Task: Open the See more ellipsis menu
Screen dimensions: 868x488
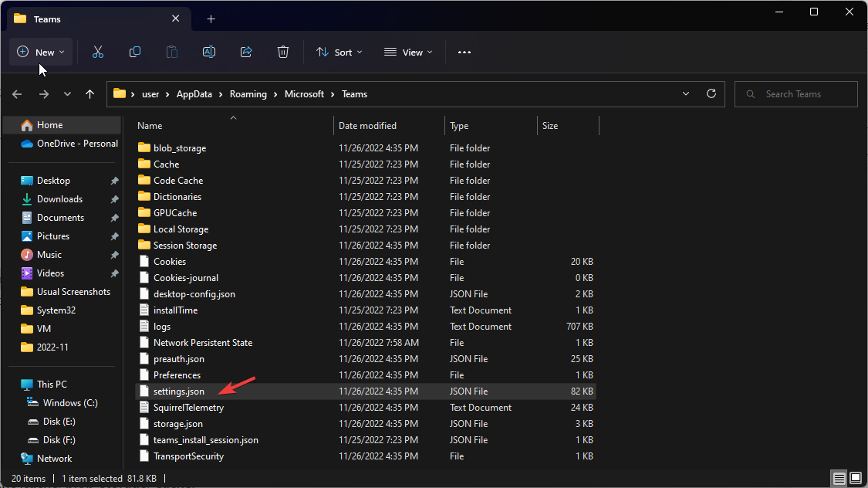Action: click(x=464, y=52)
